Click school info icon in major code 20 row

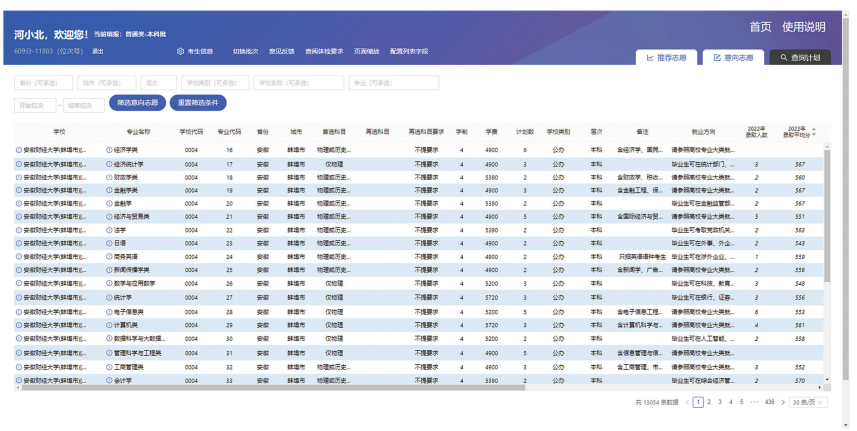pyautogui.click(x=19, y=204)
